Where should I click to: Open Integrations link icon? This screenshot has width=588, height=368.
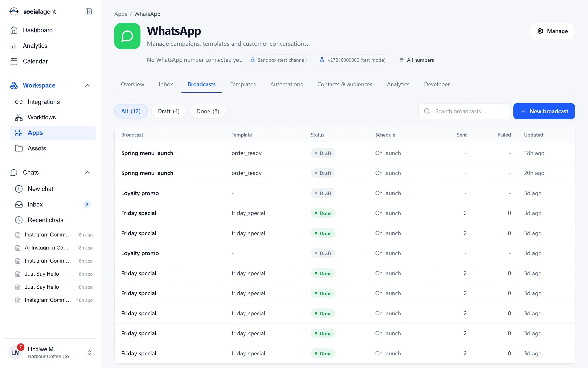tap(19, 102)
